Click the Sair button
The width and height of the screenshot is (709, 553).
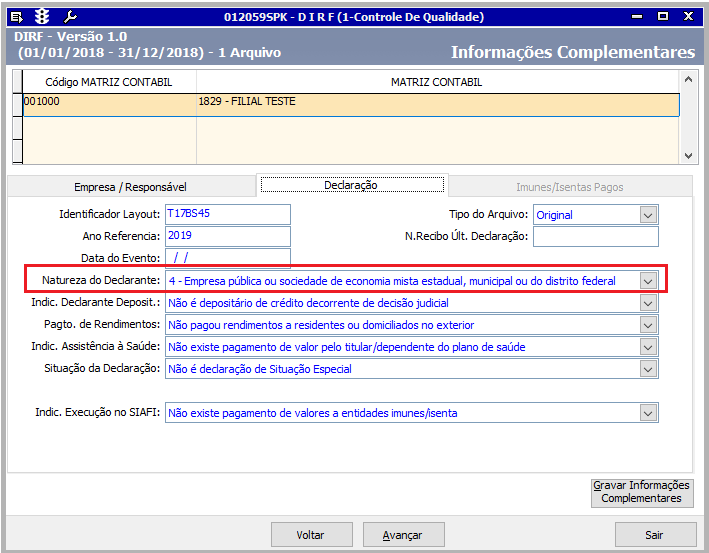(655, 535)
